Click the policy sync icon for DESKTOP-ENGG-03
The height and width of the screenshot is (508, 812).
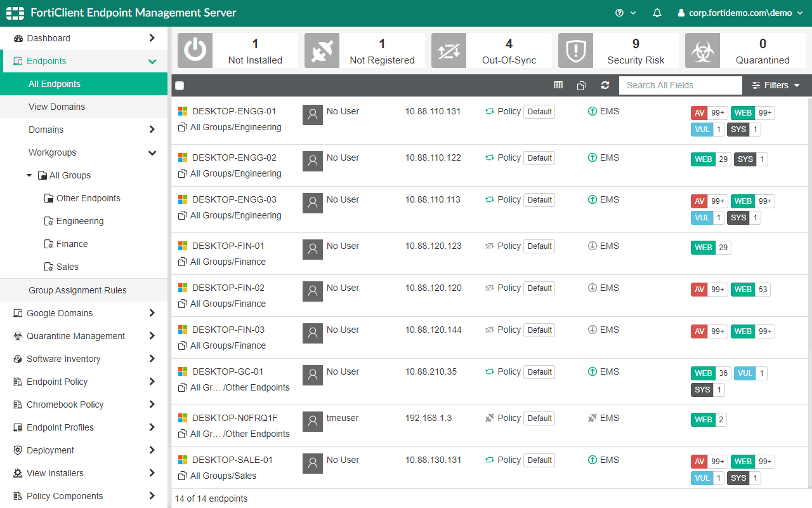click(x=490, y=199)
